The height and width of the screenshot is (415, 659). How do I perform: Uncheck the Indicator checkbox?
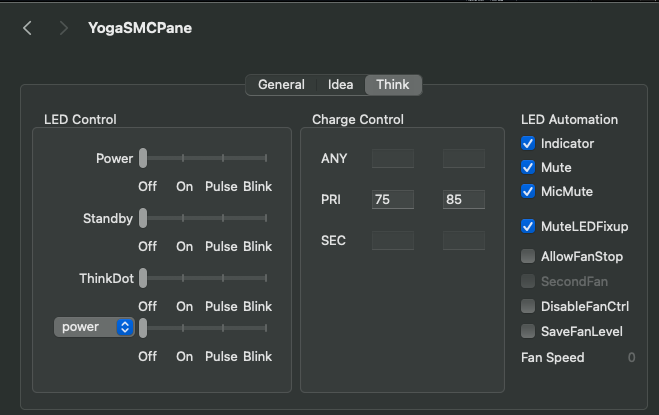(x=529, y=143)
